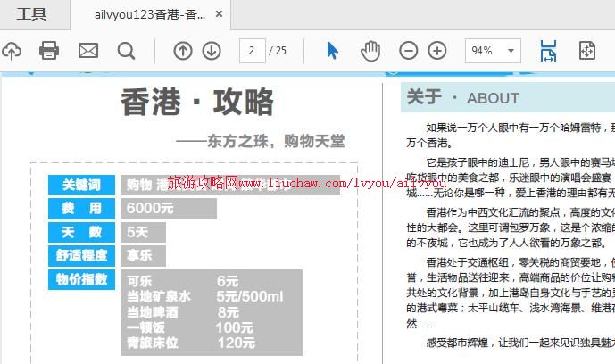Send file by email envelope icon
The width and height of the screenshot is (615, 364).
(x=87, y=51)
